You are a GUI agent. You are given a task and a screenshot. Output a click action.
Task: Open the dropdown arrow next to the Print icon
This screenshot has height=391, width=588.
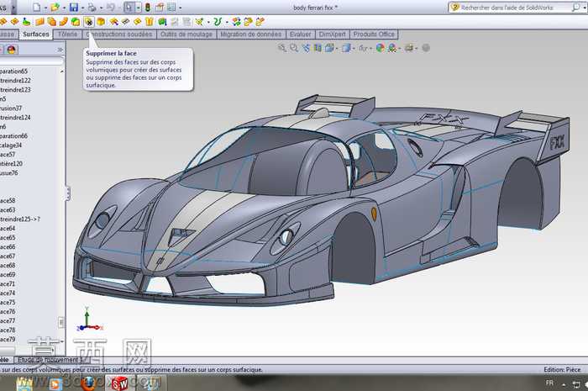pos(101,7)
